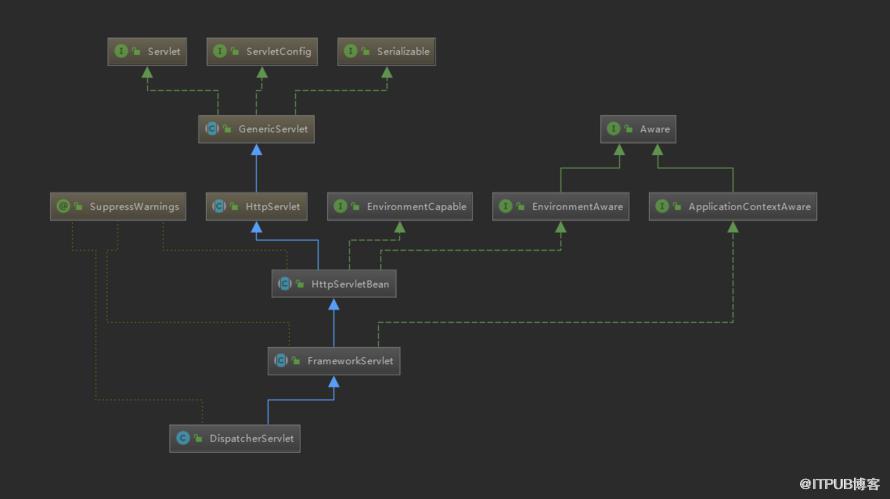Image resolution: width=890 pixels, height=499 pixels.
Task: Select the Servlet label text
Action: point(164,52)
